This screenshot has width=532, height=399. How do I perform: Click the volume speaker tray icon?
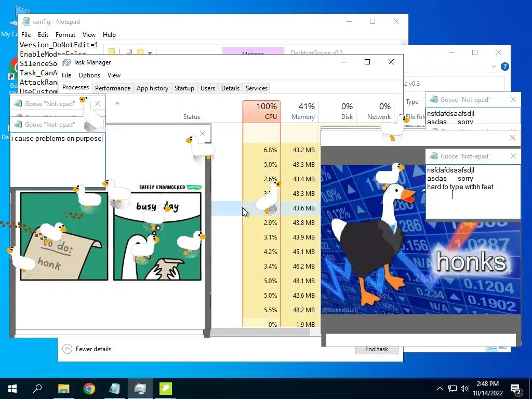pyautogui.click(x=464, y=389)
